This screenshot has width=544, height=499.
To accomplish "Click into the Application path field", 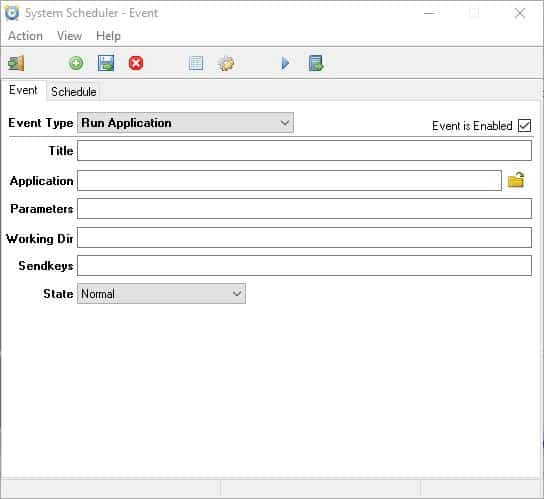I will coord(289,180).
